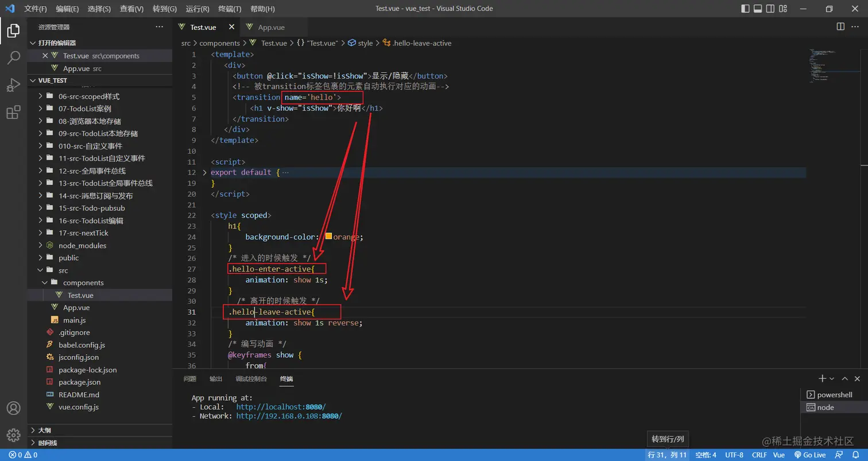Switch to the 问题 panel tab
Image resolution: width=868 pixels, height=461 pixels.
pyautogui.click(x=189, y=379)
